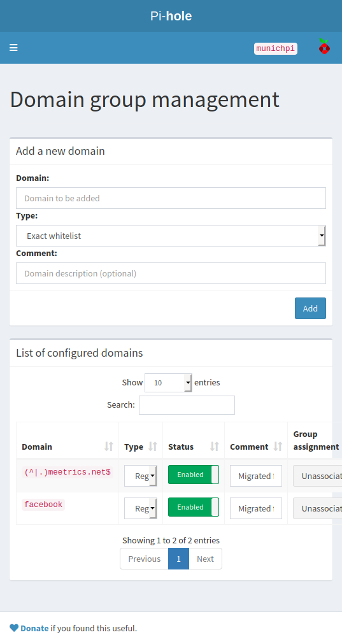Toggle Enabled status for meetrics.net regex
The width and height of the screenshot is (342, 644).
click(194, 475)
